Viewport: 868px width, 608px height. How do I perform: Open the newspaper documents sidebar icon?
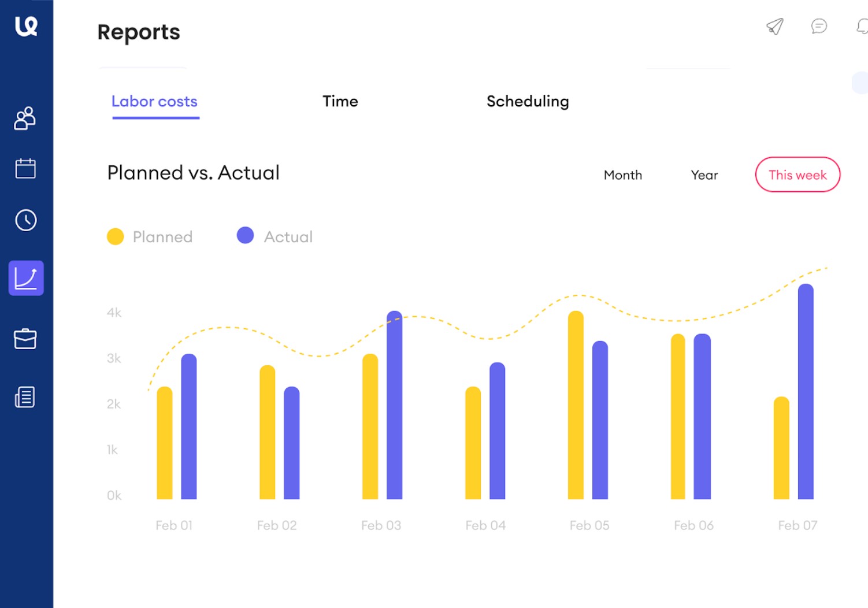coord(25,397)
